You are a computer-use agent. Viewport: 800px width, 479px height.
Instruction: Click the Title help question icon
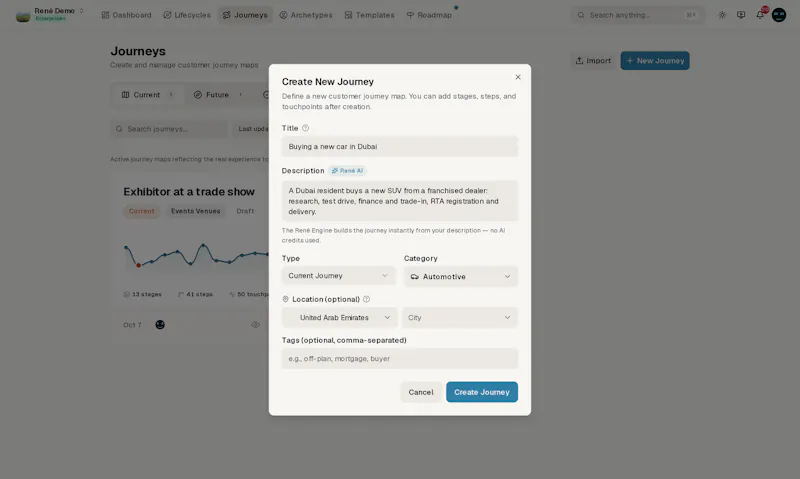point(305,128)
